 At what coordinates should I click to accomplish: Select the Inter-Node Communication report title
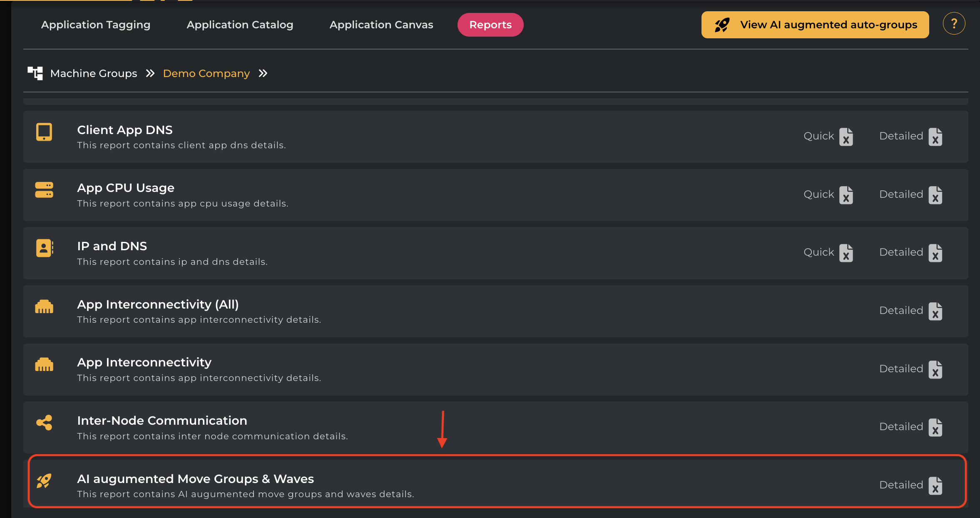[x=162, y=421]
